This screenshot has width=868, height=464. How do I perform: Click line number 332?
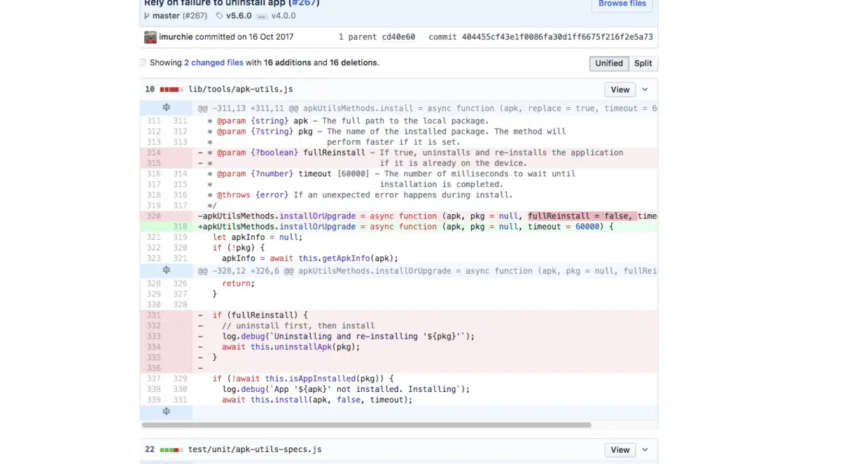(153, 325)
